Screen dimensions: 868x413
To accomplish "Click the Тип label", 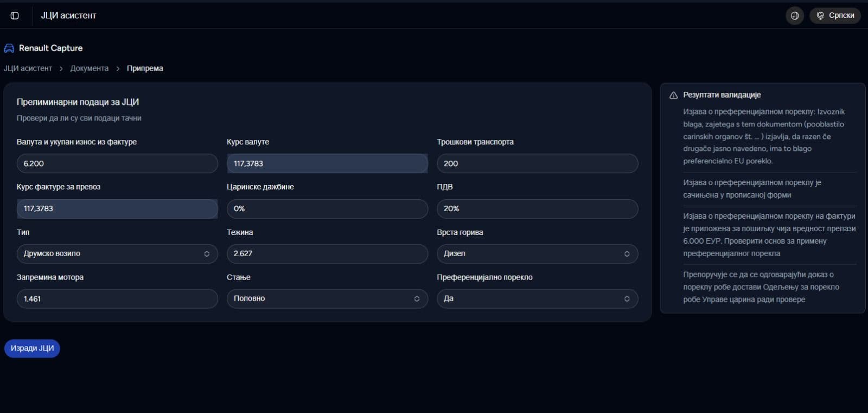I will [x=23, y=232].
